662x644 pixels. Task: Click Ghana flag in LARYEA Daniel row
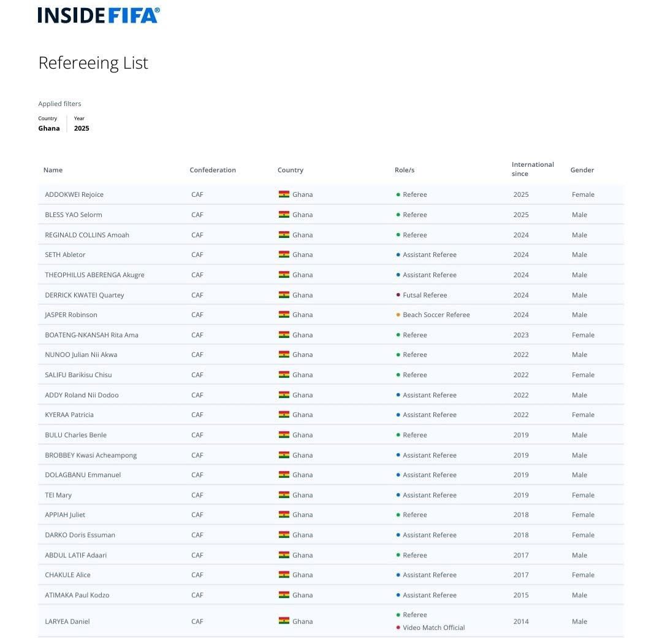[284, 621]
